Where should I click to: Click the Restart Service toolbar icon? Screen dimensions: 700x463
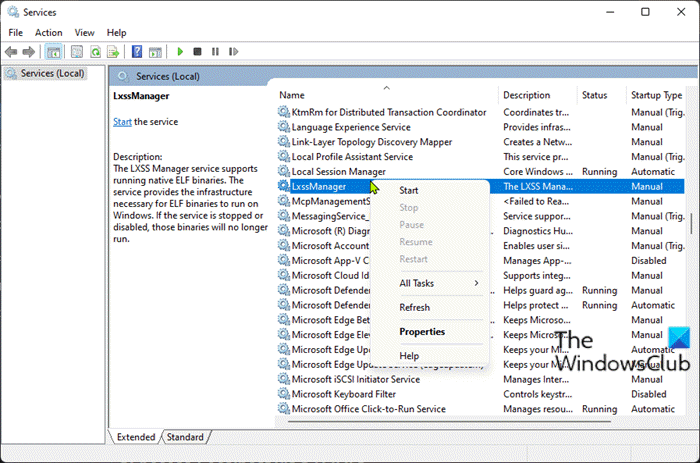[x=235, y=51]
